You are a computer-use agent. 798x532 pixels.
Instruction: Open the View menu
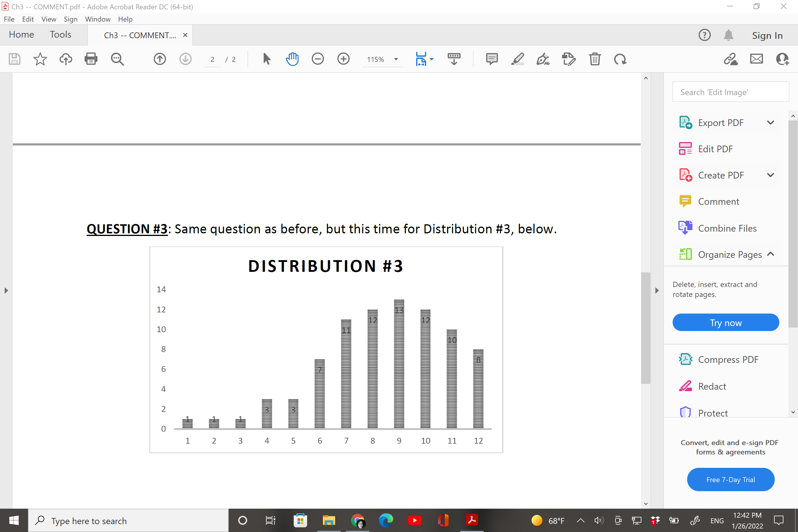point(48,19)
